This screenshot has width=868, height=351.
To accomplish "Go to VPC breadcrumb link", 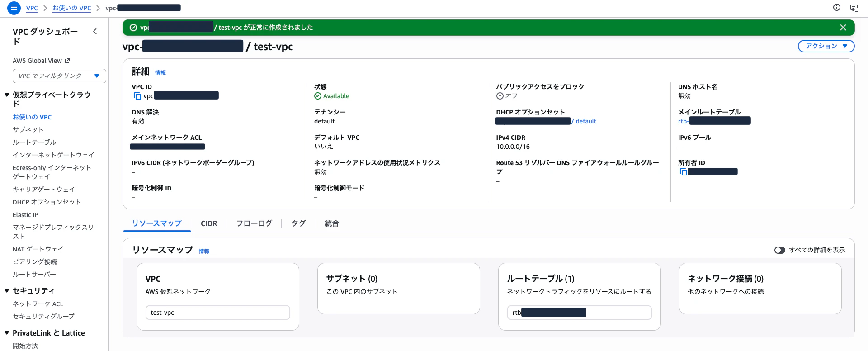I will click(32, 8).
